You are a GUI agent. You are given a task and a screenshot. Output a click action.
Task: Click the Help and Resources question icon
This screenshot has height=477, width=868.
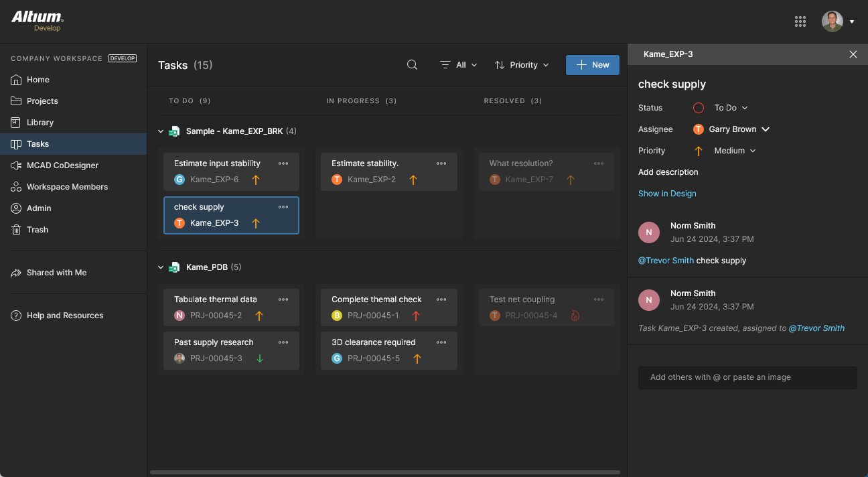point(16,316)
